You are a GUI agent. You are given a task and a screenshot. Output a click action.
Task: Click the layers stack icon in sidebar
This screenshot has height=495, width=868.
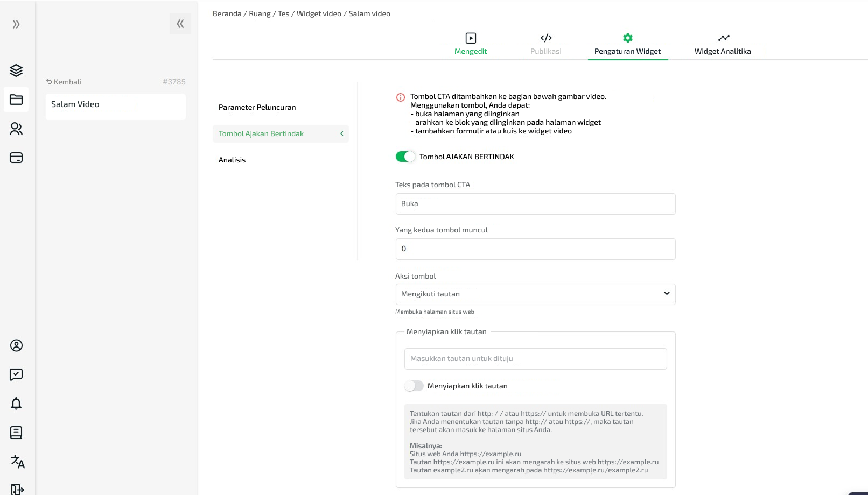click(x=16, y=70)
